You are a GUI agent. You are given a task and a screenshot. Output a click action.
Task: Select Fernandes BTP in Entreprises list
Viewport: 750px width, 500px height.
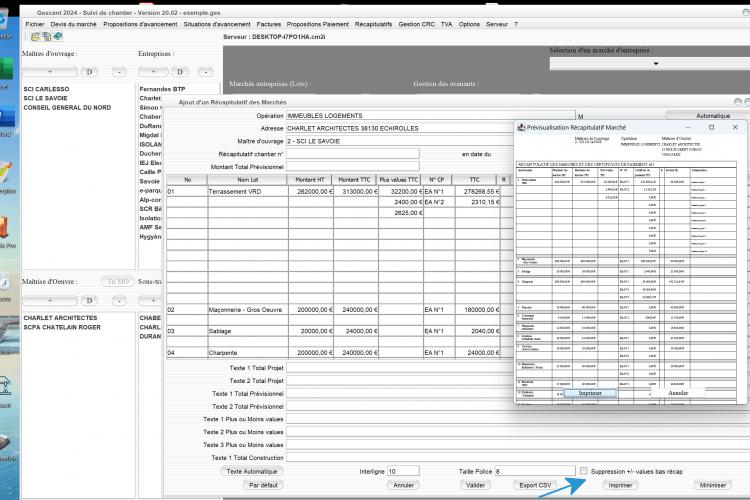click(162, 89)
